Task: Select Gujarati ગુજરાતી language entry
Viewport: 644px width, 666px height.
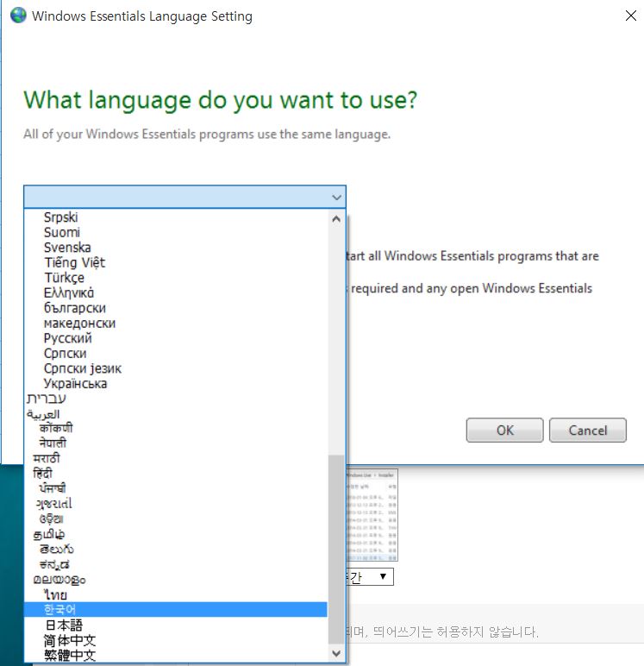Action: [176, 504]
